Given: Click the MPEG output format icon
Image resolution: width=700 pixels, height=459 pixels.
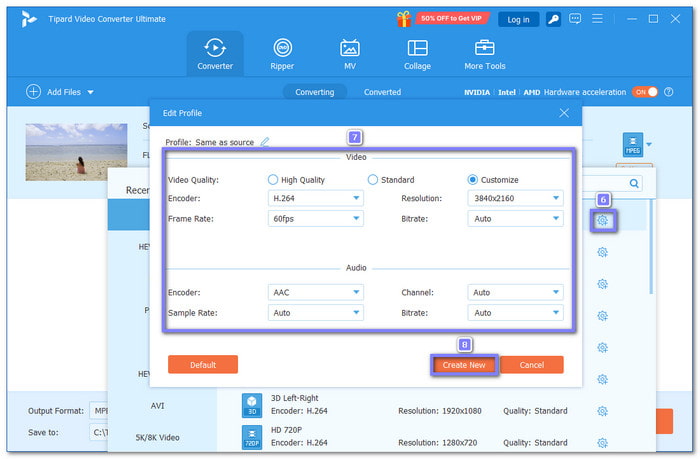Looking at the screenshot, I should pos(632,145).
